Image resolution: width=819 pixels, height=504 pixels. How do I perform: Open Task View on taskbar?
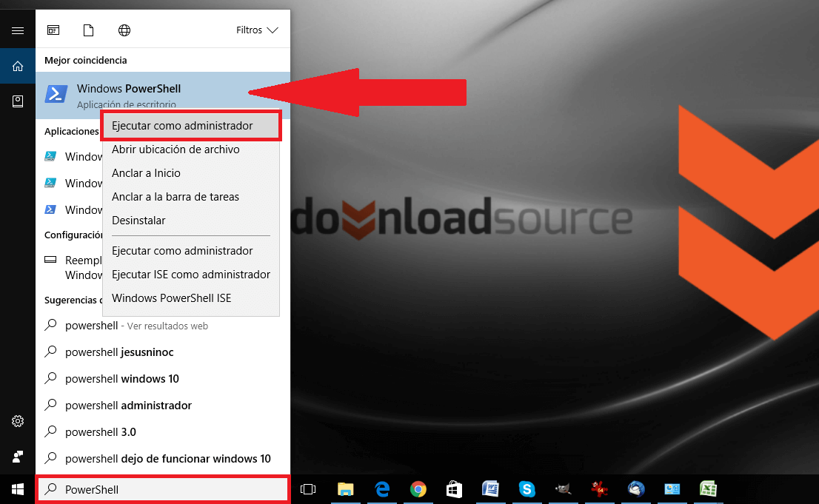[308, 489]
